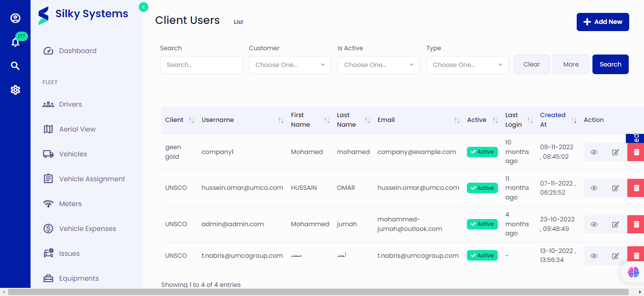
Task: Click the notifications bell icon
Action: [x=15, y=42]
